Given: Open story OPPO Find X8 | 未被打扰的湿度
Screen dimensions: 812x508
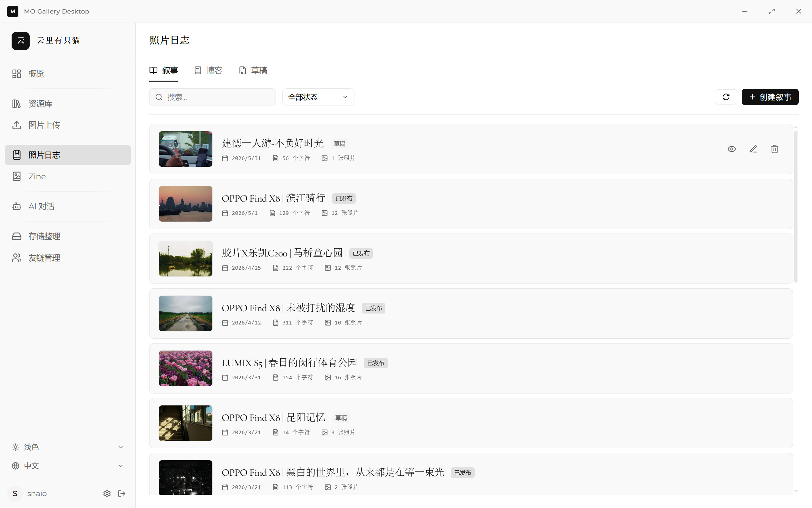Looking at the screenshot, I should 288,307.
